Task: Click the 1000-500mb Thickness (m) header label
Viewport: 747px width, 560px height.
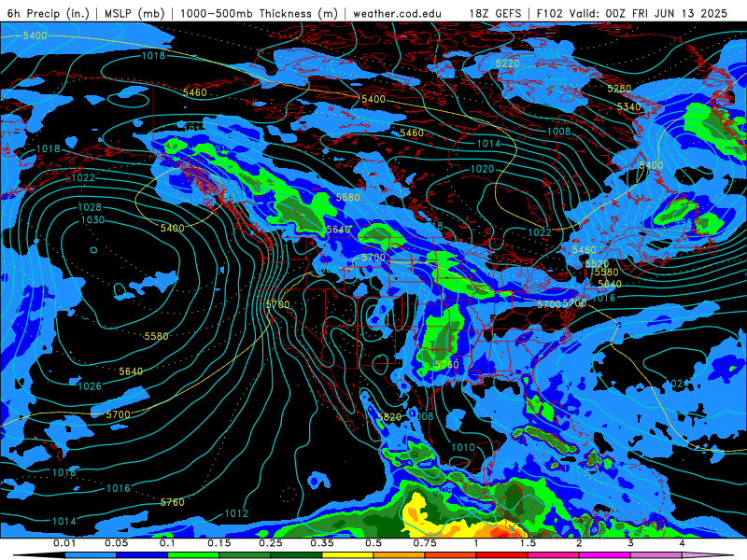Action: click(x=259, y=13)
